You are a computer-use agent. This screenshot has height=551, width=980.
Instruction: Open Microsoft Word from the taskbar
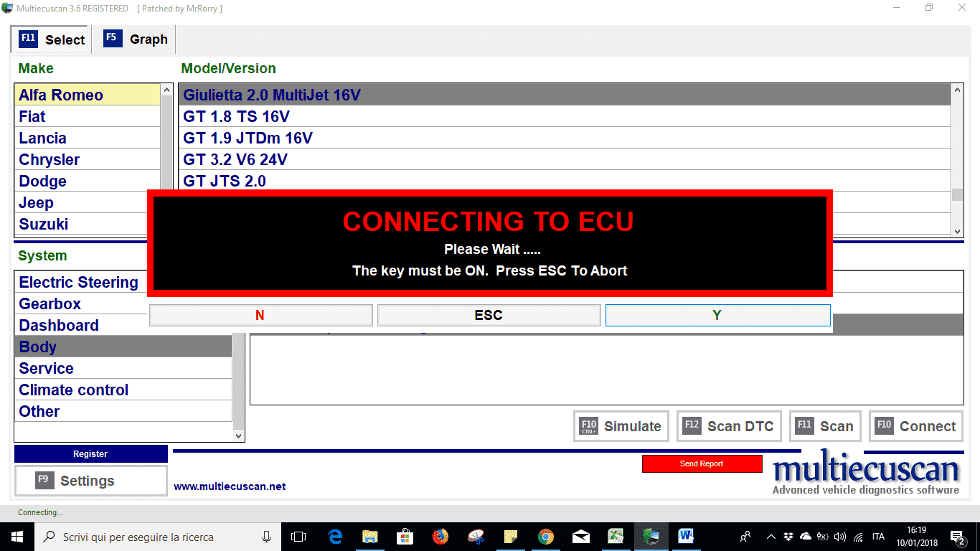[686, 536]
